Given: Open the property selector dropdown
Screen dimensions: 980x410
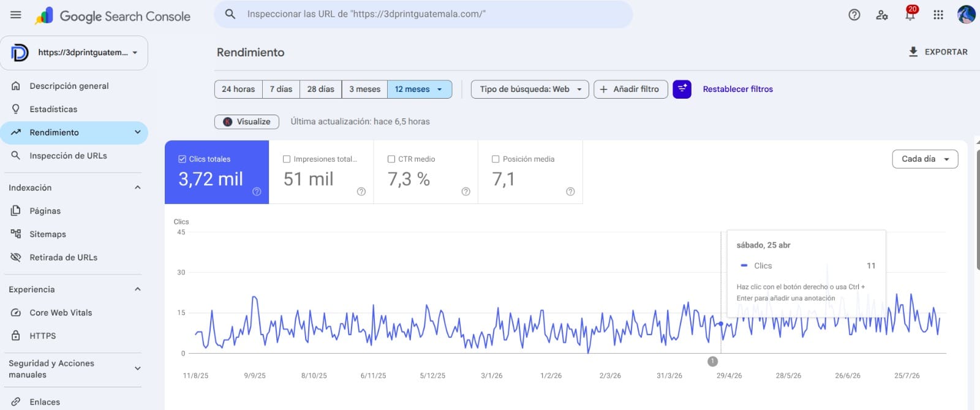Looking at the screenshot, I should coord(74,53).
